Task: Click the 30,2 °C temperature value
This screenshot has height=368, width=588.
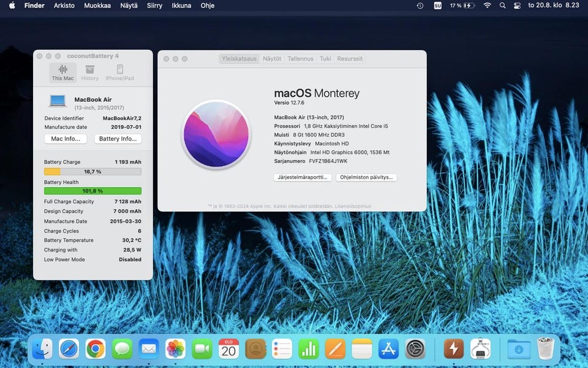Action: (132, 240)
